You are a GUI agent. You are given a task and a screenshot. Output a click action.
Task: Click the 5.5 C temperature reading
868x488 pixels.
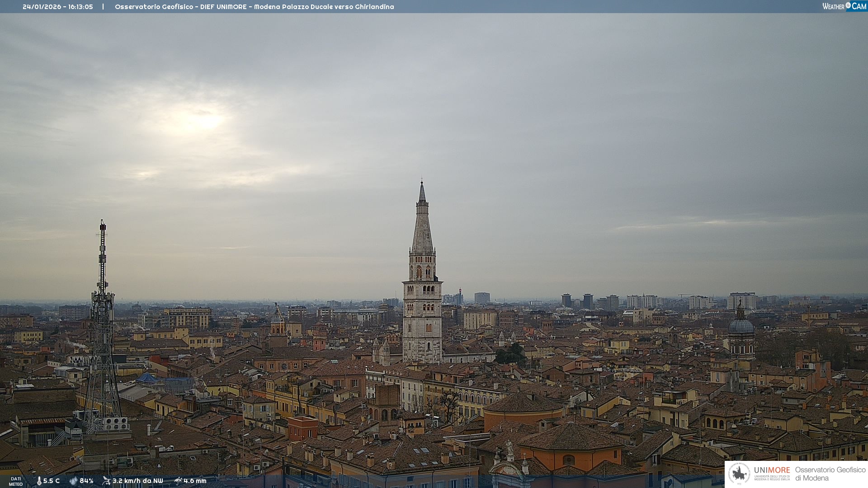52,481
